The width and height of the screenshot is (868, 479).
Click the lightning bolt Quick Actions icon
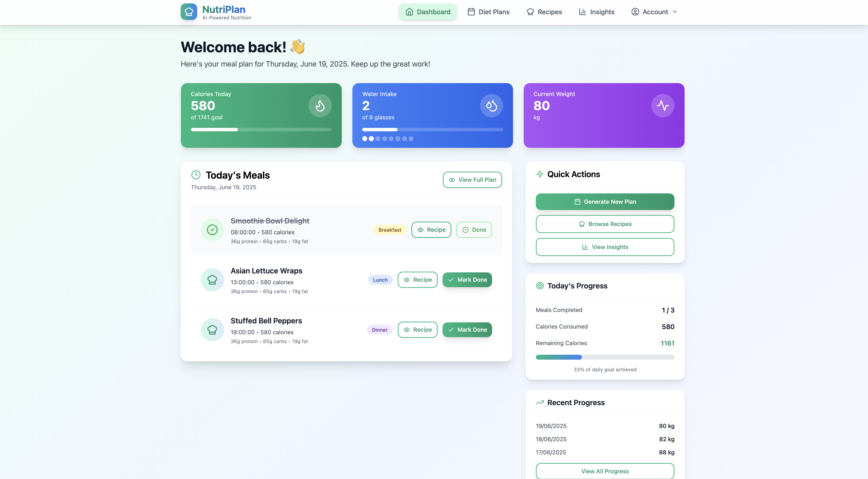click(540, 174)
